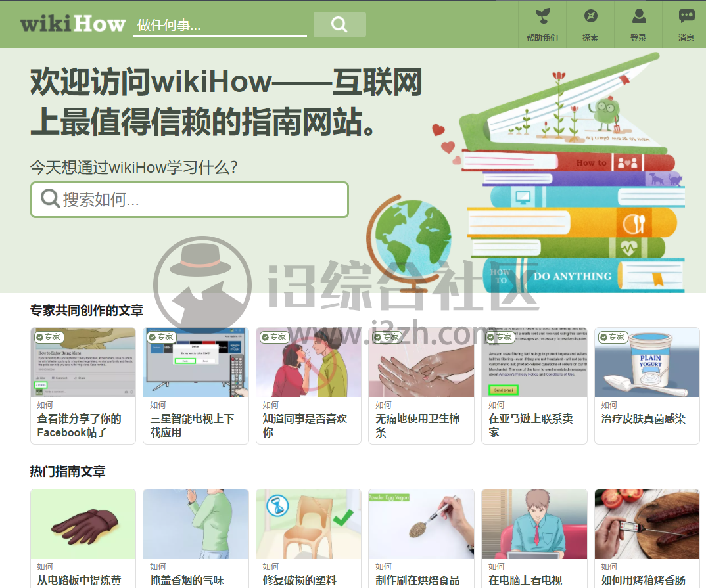706x588 pixels.
Task: Click the man in green sweater thumbnail
Action: pyautogui.click(x=196, y=524)
